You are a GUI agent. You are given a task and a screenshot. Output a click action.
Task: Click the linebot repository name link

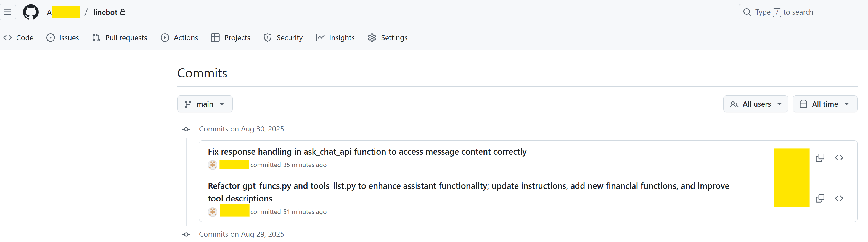pyautogui.click(x=105, y=12)
